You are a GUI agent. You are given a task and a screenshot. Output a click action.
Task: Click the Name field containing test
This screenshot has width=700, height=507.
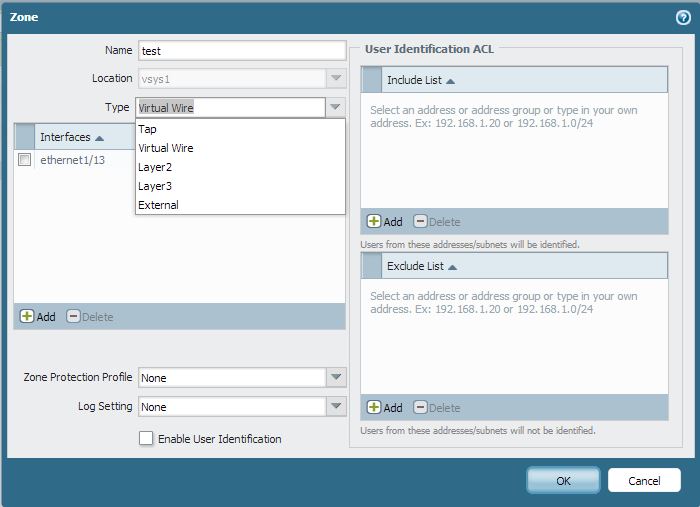point(242,51)
